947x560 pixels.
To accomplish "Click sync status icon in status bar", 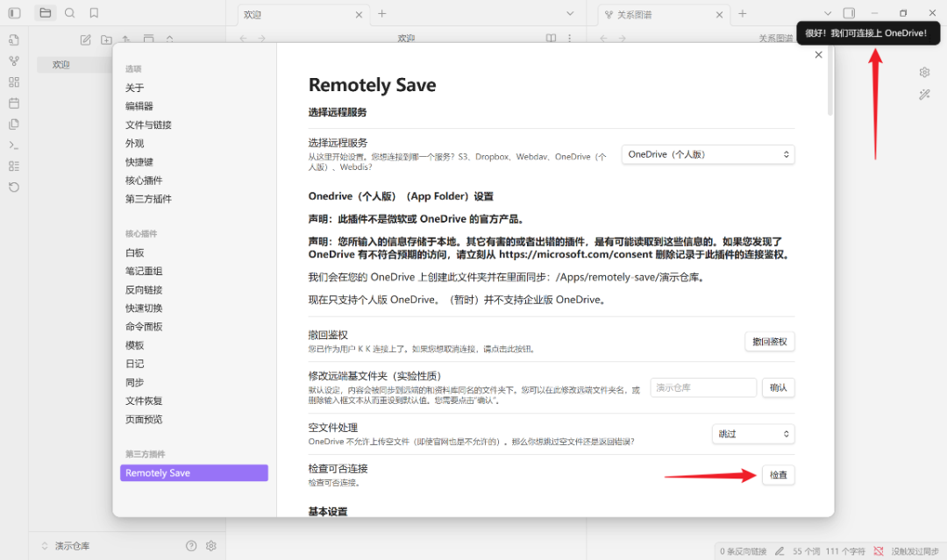I will [x=879, y=551].
